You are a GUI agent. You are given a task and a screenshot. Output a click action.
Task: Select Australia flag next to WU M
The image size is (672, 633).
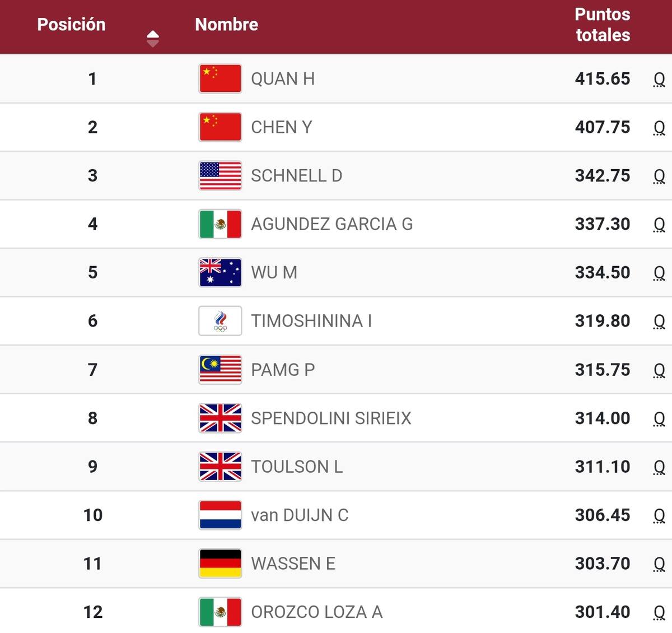(220, 272)
